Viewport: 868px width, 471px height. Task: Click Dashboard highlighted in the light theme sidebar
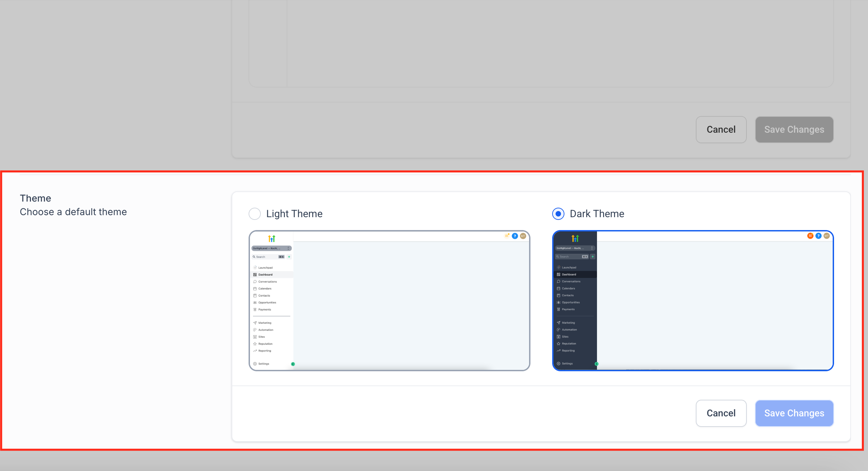pos(265,275)
